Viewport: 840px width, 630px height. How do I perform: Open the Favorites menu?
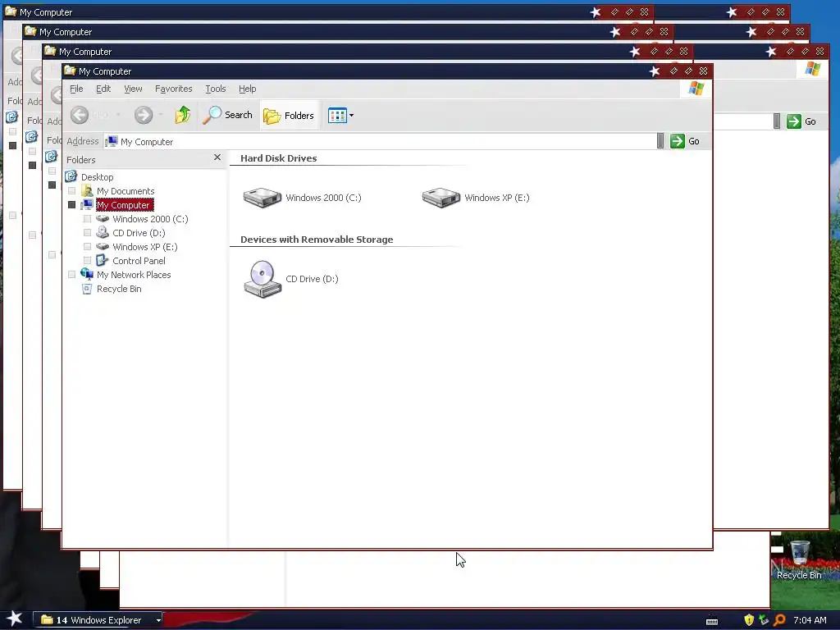pos(173,89)
